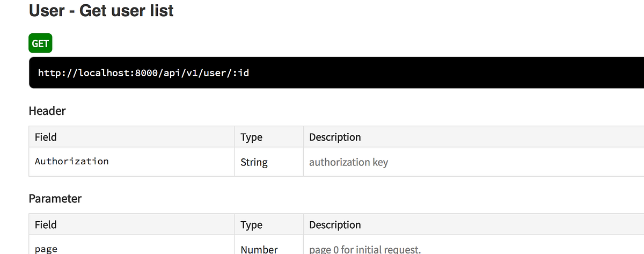
Task: Select the 'page' parameter field cell
Action: coord(46,249)
